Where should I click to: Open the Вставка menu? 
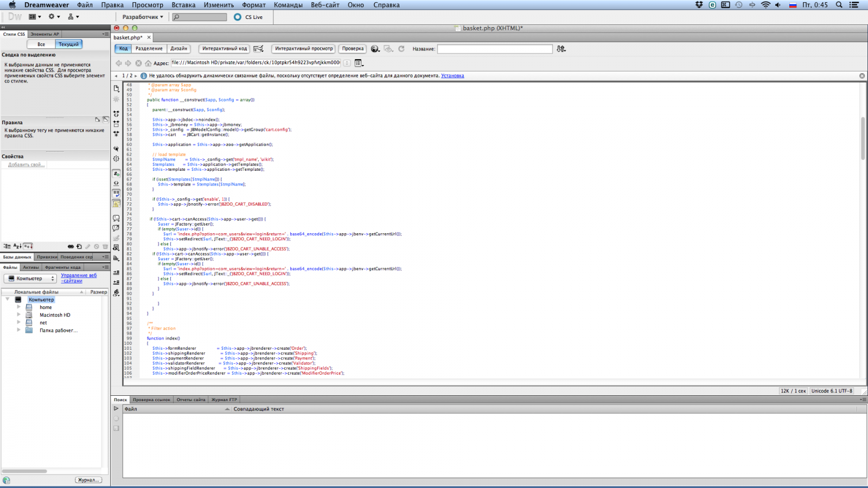[183, 5]
